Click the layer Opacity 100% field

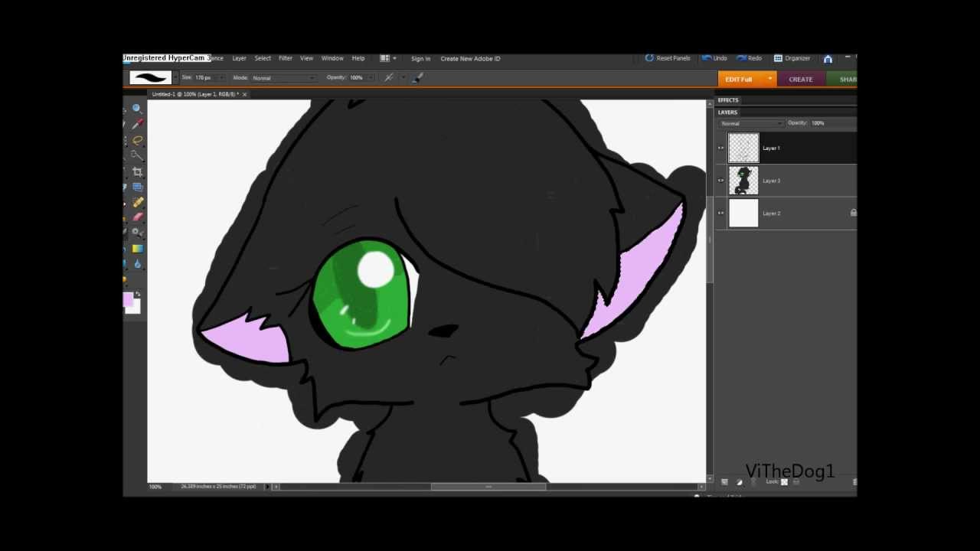[x=818, y=123]
